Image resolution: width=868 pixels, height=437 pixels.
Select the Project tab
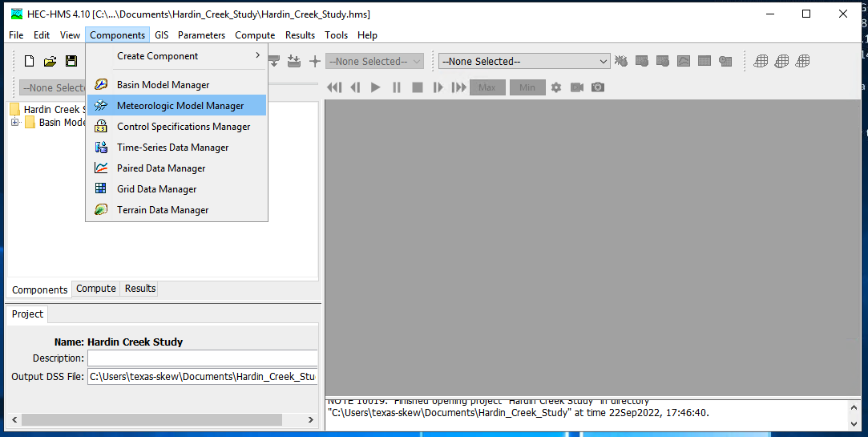28,314
